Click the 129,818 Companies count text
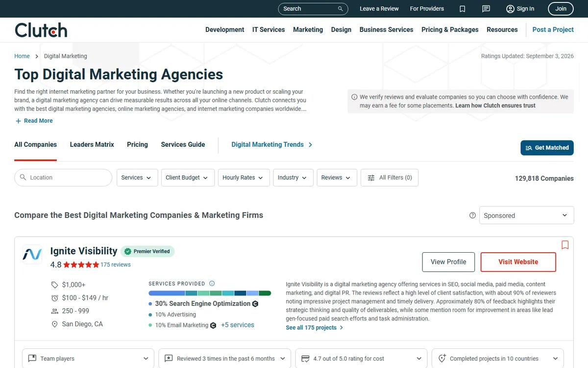The height and width of the screenshot is (368, 588). tap(544, 179)
